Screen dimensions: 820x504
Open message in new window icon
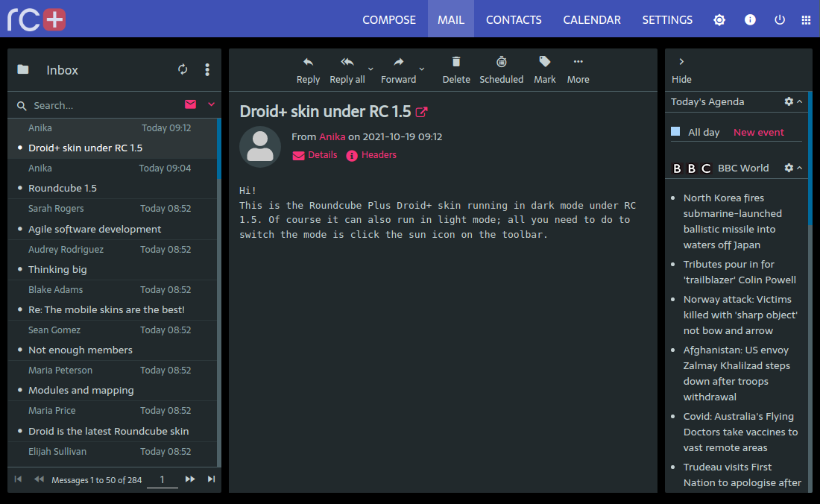click(421, 112)
